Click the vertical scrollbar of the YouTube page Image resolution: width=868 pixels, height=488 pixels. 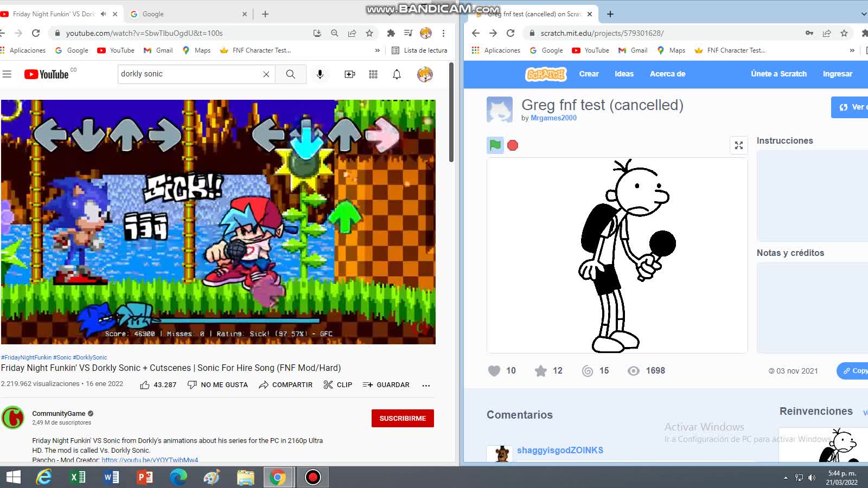[x=451, y=113]
